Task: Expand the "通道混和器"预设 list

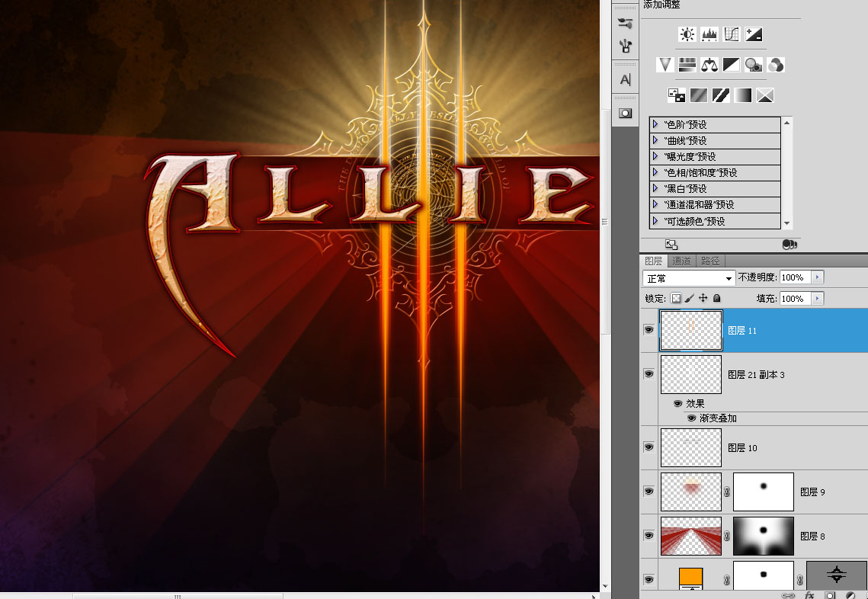Action: (x=655, y=204)
